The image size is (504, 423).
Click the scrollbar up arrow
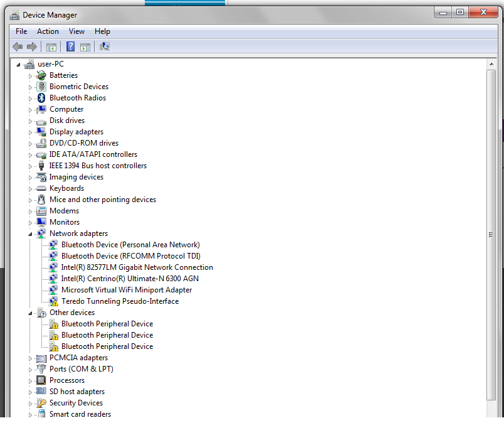491,64
